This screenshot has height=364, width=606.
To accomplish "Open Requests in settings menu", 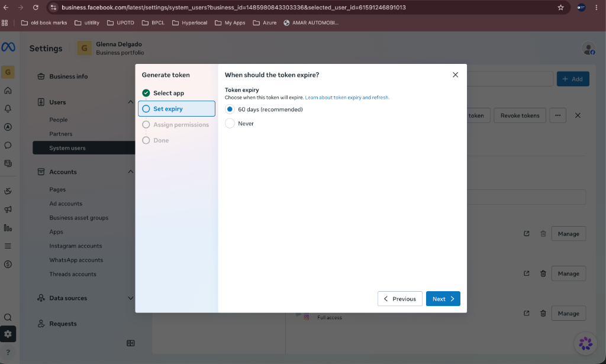I will point(57,324).
